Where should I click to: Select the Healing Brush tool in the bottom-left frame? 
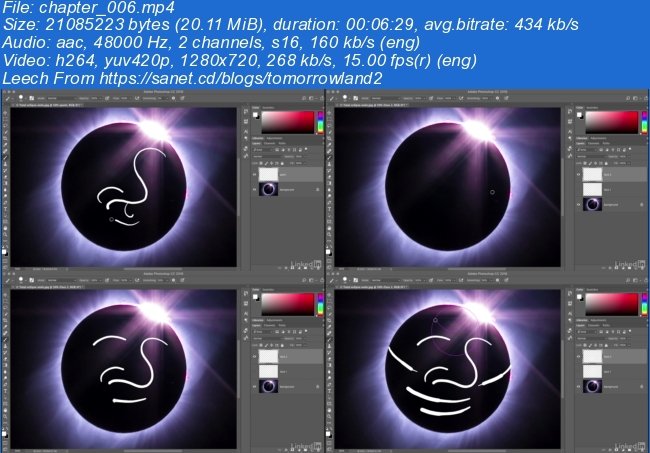click(x=5, y=333)
